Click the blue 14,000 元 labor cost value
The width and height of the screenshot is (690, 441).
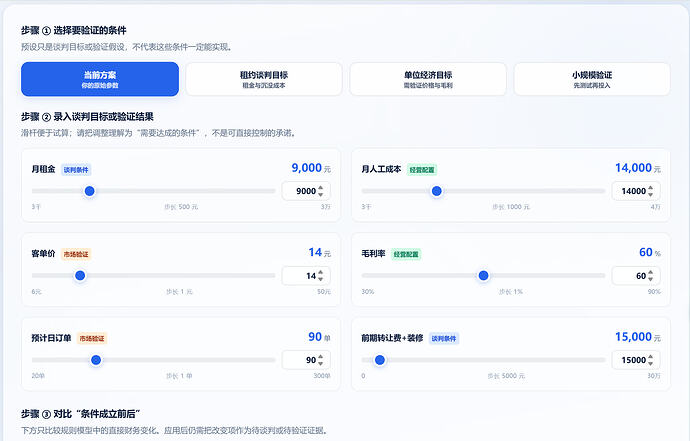point(638,168)
